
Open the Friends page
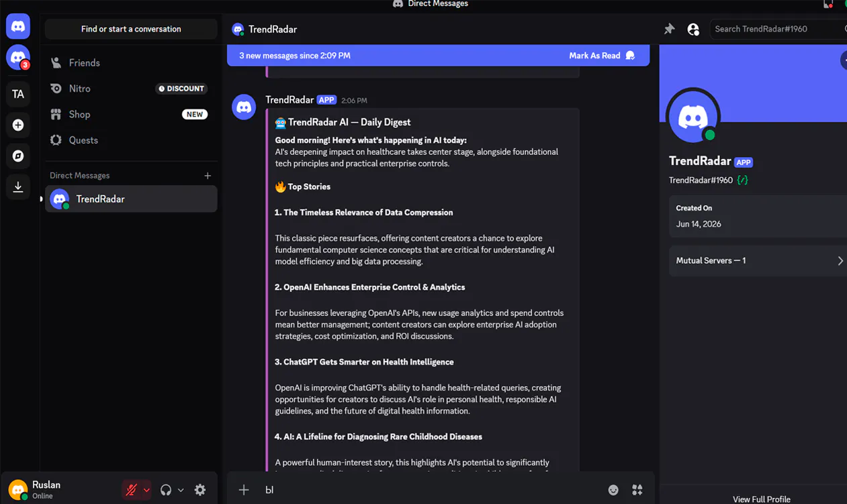[131, 62]
